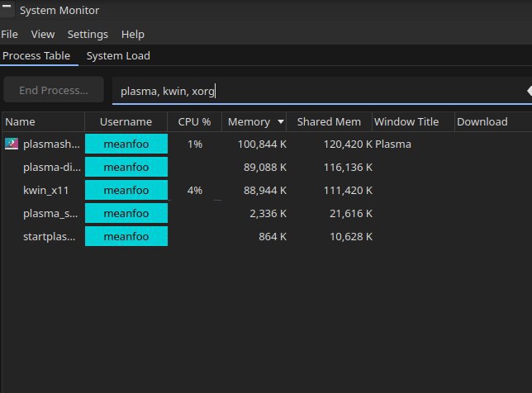Click the 10,628 K shared memory value

coord(351,236)
